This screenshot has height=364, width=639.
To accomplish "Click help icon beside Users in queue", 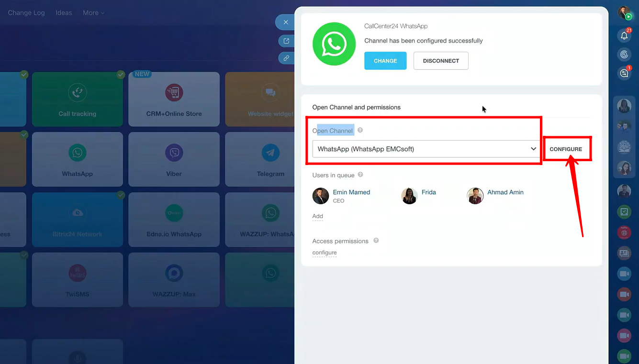I will (x=360, y=175).
